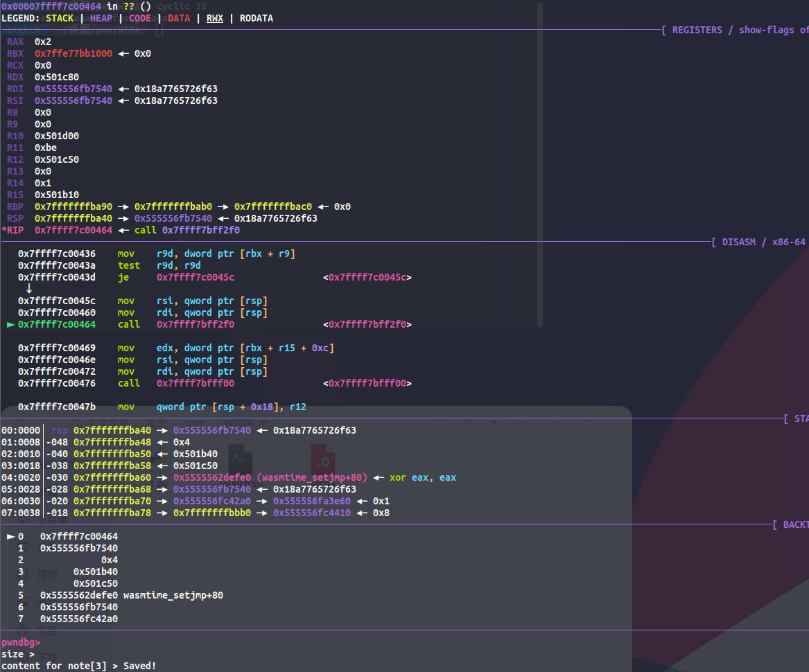Click the terminal vertical scrollbar

click(x=539, y=165)
